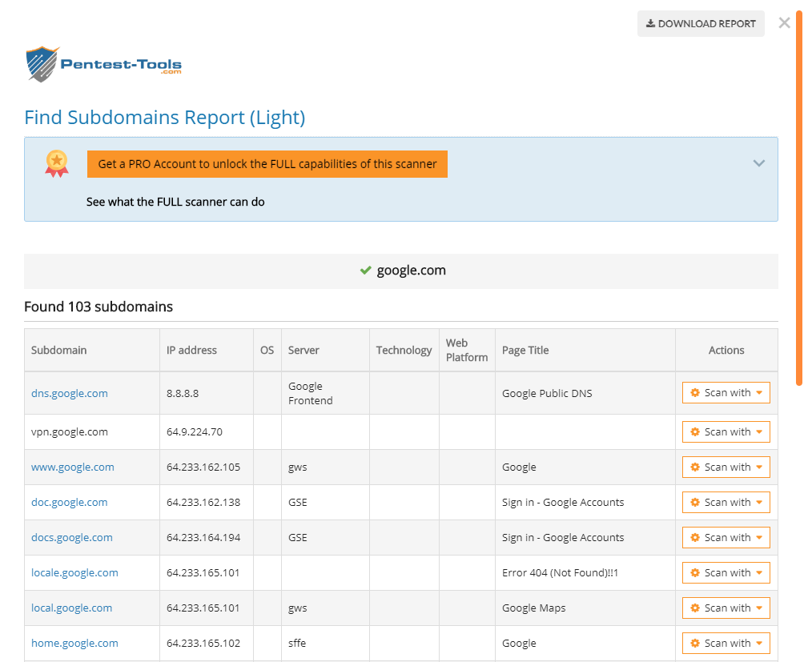
Task: Click the Technology column header
Action: tap(404, 351)
